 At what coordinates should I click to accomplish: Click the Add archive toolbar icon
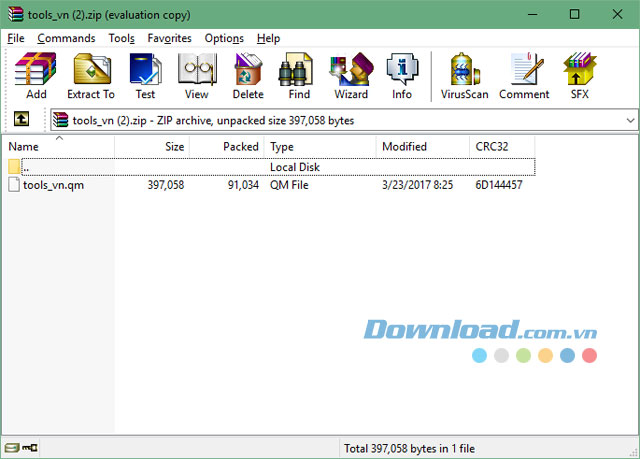(36, 76)
